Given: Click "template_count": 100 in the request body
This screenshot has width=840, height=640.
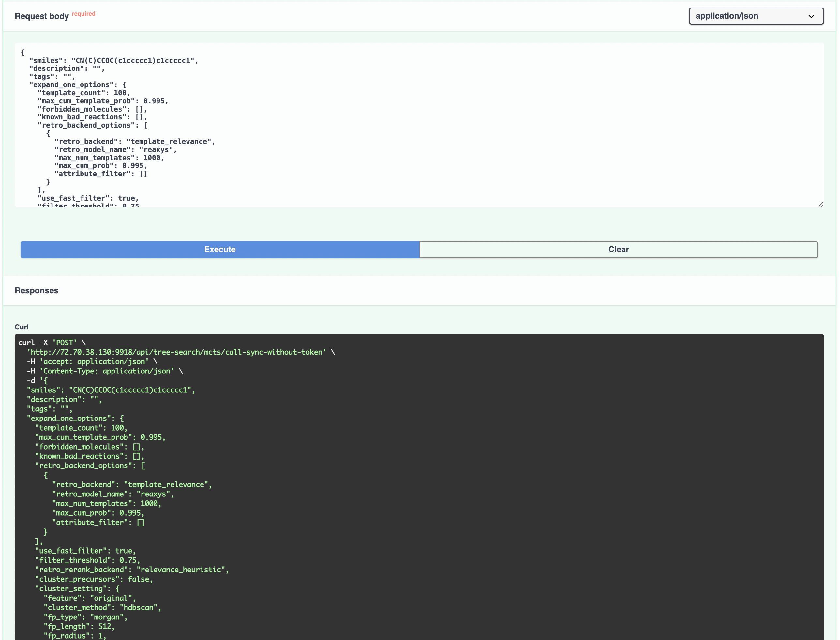Looking at the screenshot, I should (84, 93).
